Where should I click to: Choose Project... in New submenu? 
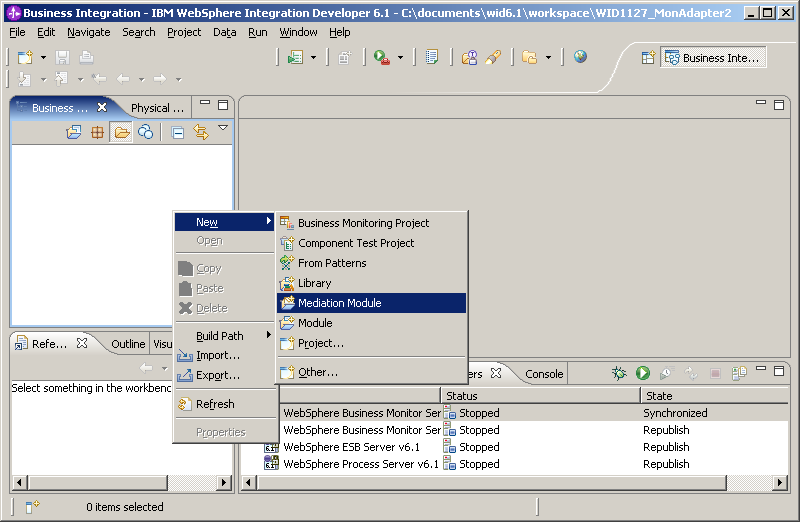point(371,343)
